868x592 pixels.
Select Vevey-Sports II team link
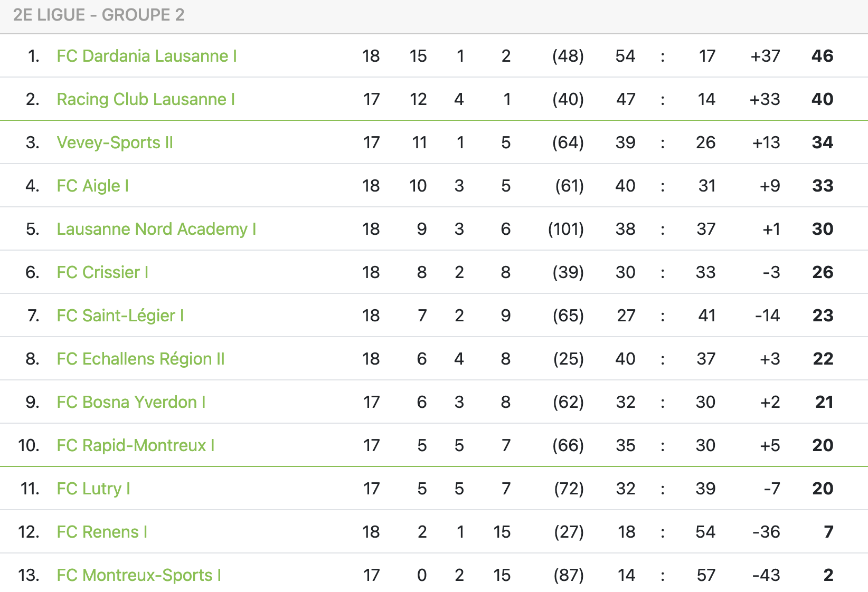tap(115, 142)
